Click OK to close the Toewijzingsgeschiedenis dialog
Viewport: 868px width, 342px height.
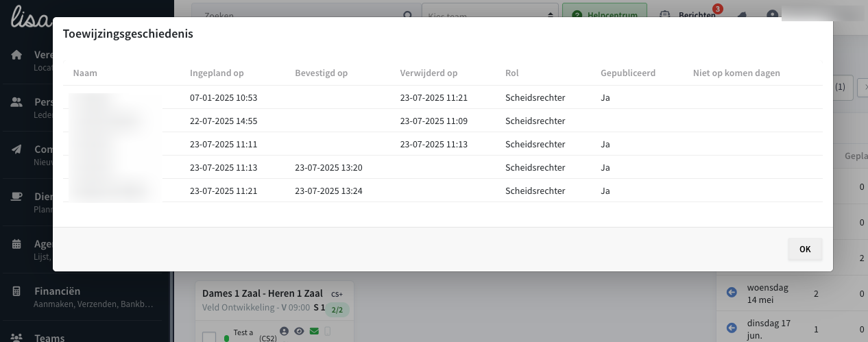[805, 249]
